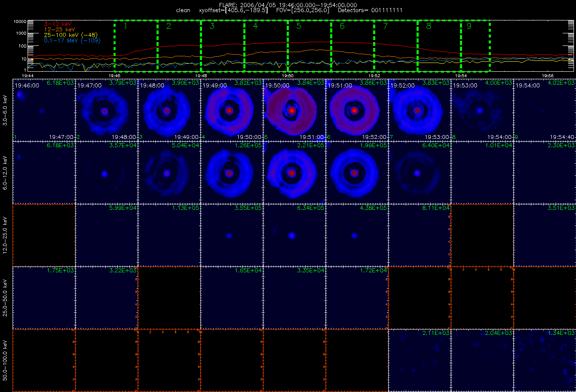Click the 50.0-100.0 keV image with peak 1.34E+03
Screen dimensions: 576x392
tap(545, 360)
